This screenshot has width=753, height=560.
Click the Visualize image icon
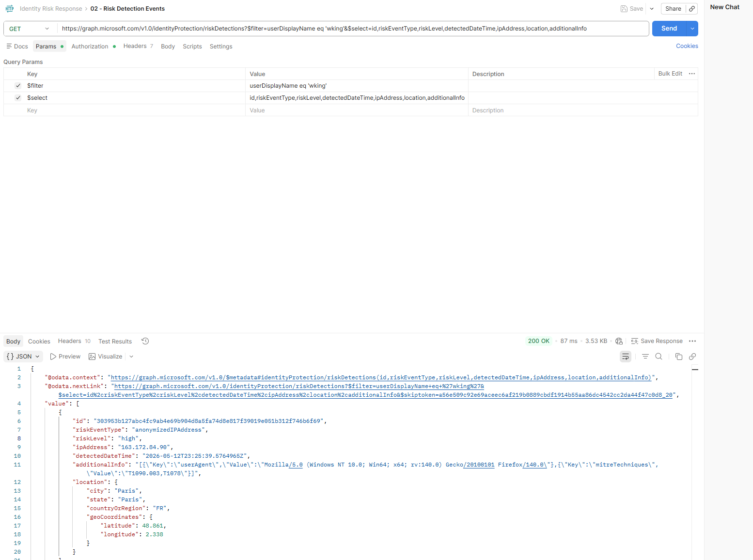tap(92, 357)
